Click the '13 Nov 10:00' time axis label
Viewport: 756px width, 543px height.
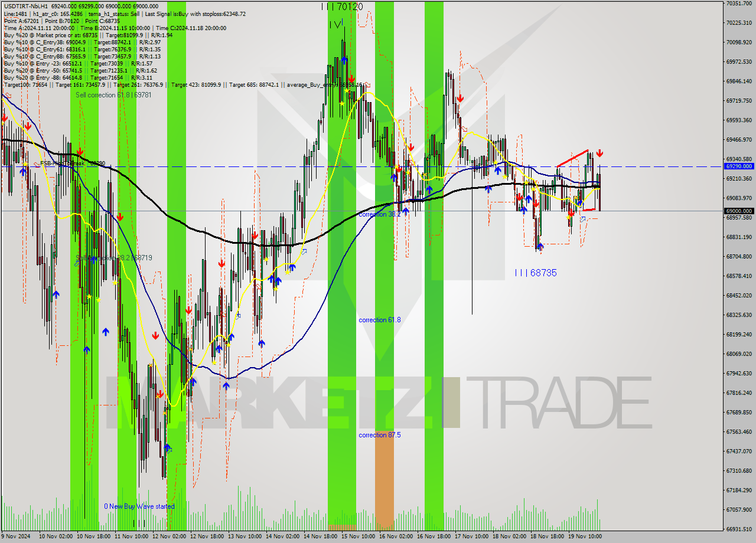(245, 537)
